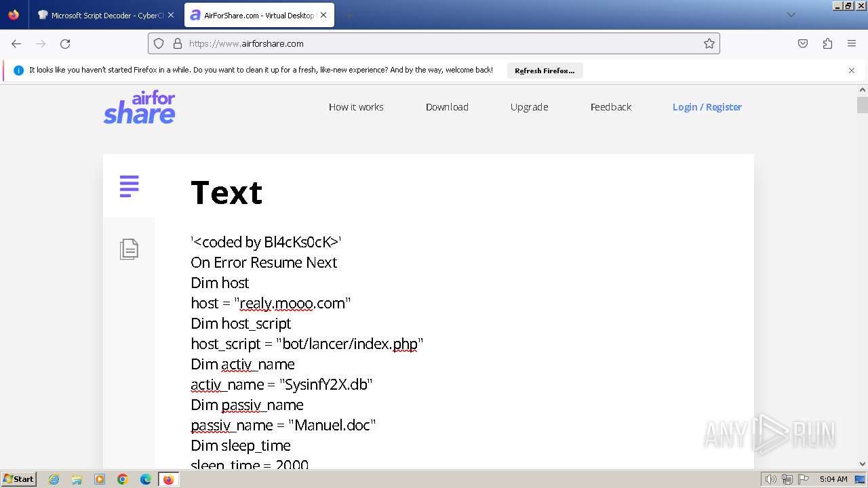This screenshot has width=868, height=488.
Task: Open the Windows Start menu
Action: pyautogui.click(x=18, y=479)
